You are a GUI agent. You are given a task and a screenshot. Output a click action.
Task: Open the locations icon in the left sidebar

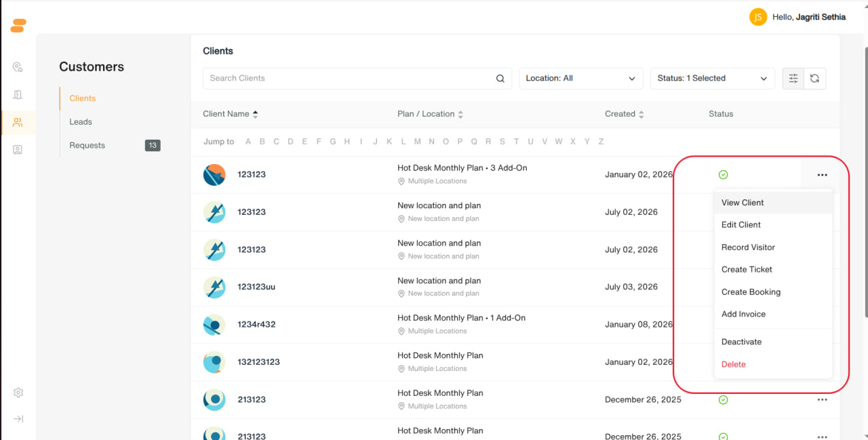pos(18,67)
